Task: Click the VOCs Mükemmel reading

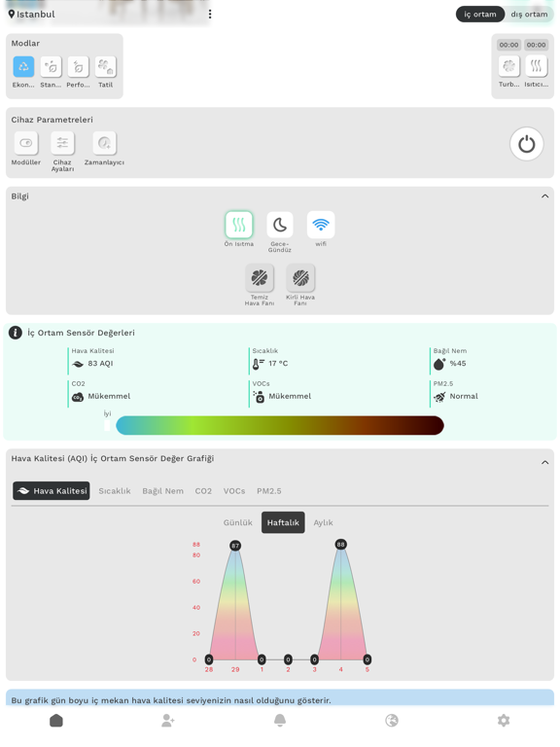Action: coord(290,397)
